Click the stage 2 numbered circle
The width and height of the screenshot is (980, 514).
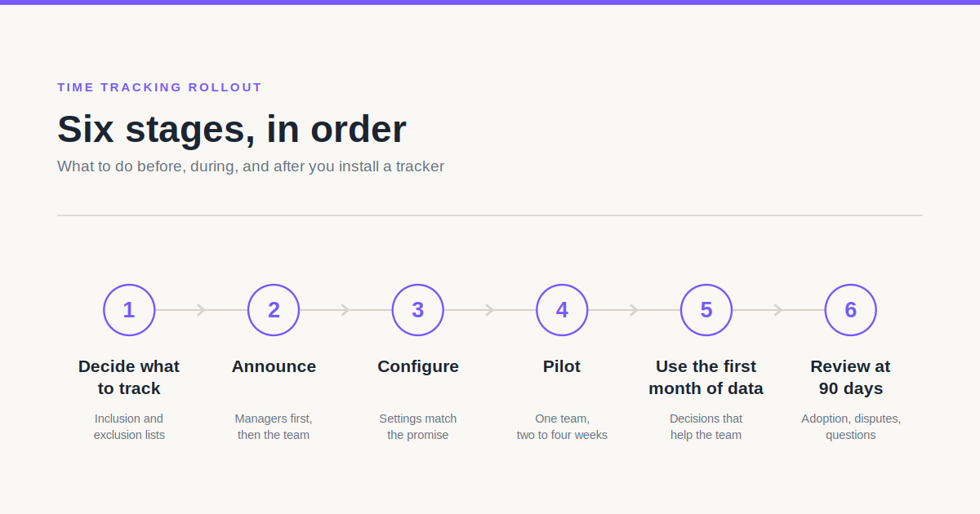tap(274, 310)
